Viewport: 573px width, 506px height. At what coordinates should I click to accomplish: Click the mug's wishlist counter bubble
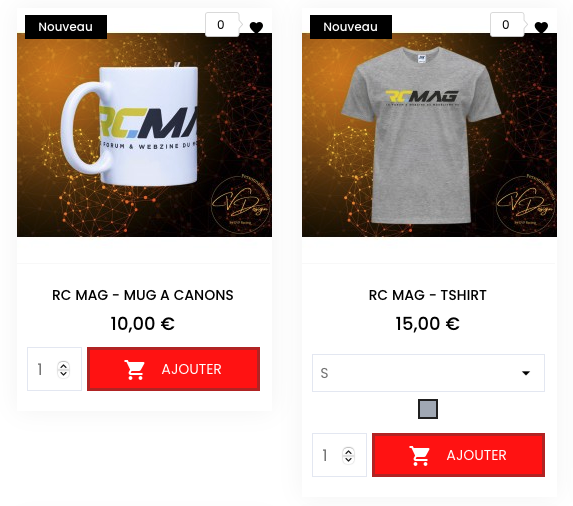point(222,25)
